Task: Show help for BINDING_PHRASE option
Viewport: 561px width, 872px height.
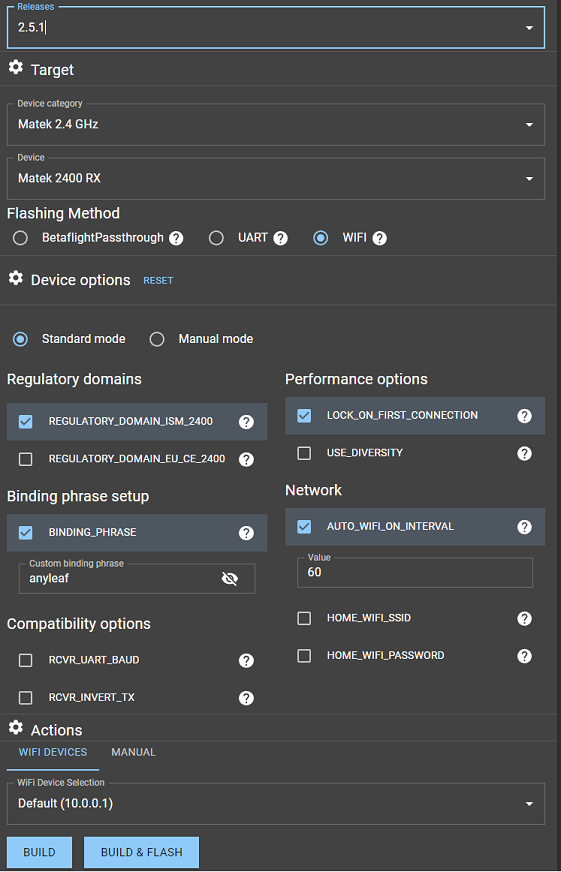Action: (x=246, y=533)
